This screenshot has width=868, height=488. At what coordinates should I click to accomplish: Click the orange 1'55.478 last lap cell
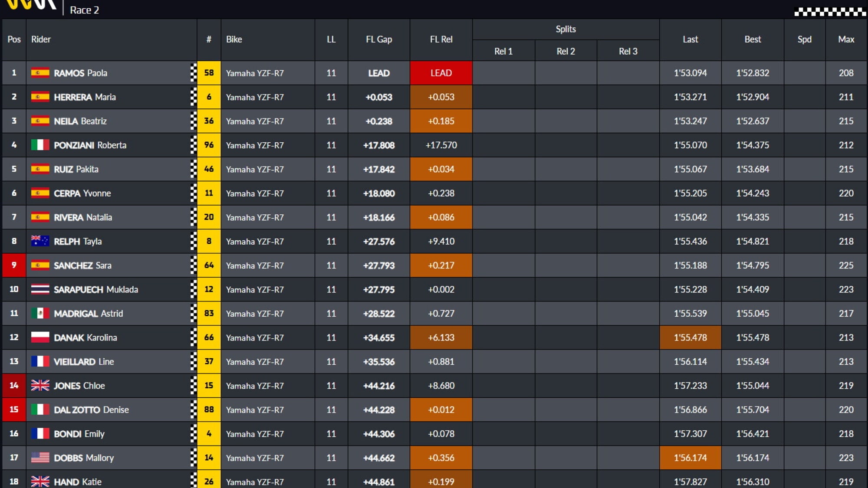690,337
